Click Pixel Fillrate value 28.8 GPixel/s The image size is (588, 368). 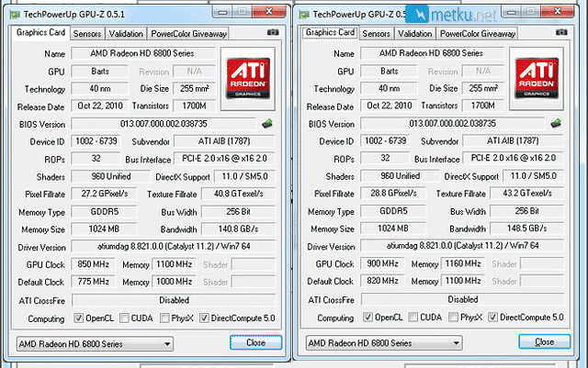point(393,193)
